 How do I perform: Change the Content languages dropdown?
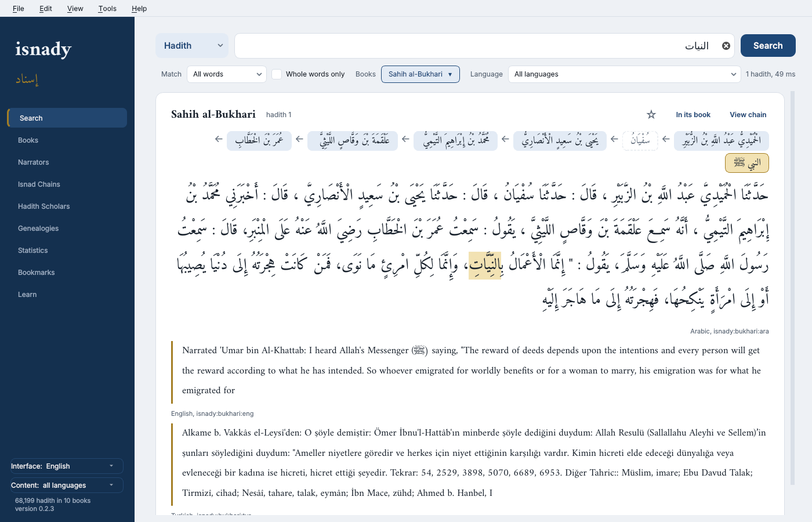67,485
